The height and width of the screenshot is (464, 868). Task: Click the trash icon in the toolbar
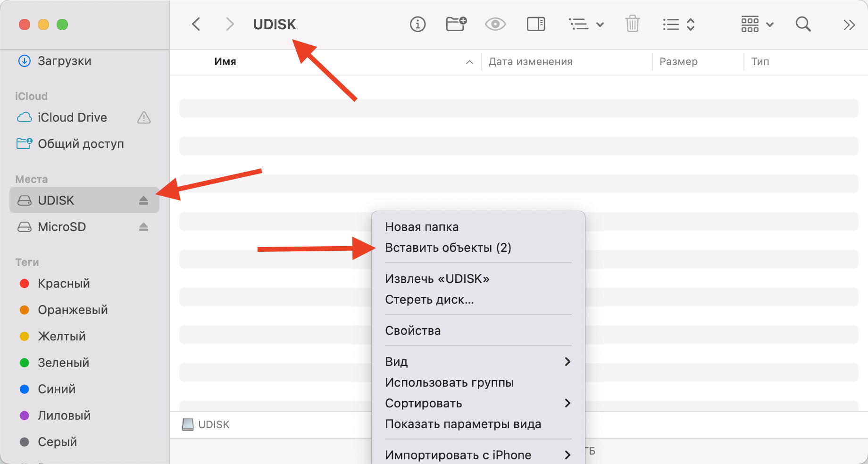coord(633,24)
